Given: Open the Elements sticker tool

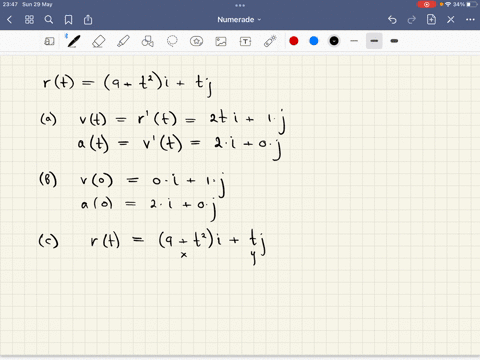Looking at the screenshot, I should point(196,41).
